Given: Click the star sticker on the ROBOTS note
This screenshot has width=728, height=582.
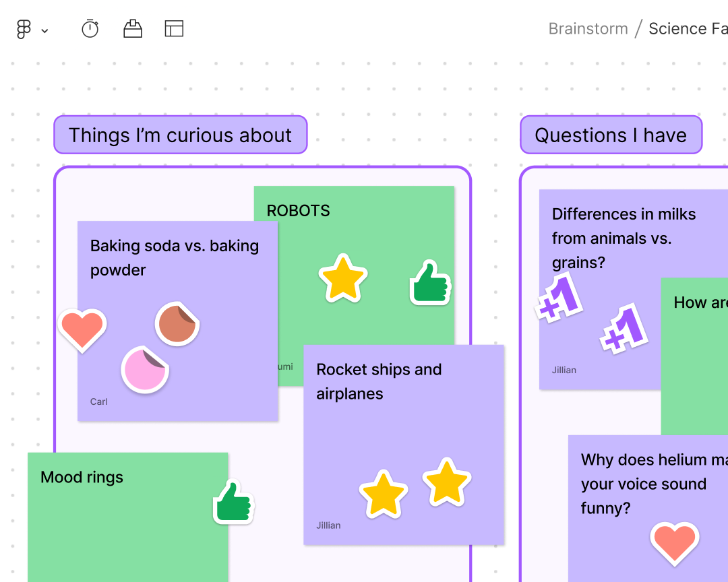Looking at the screenshot, I should 343,279.
